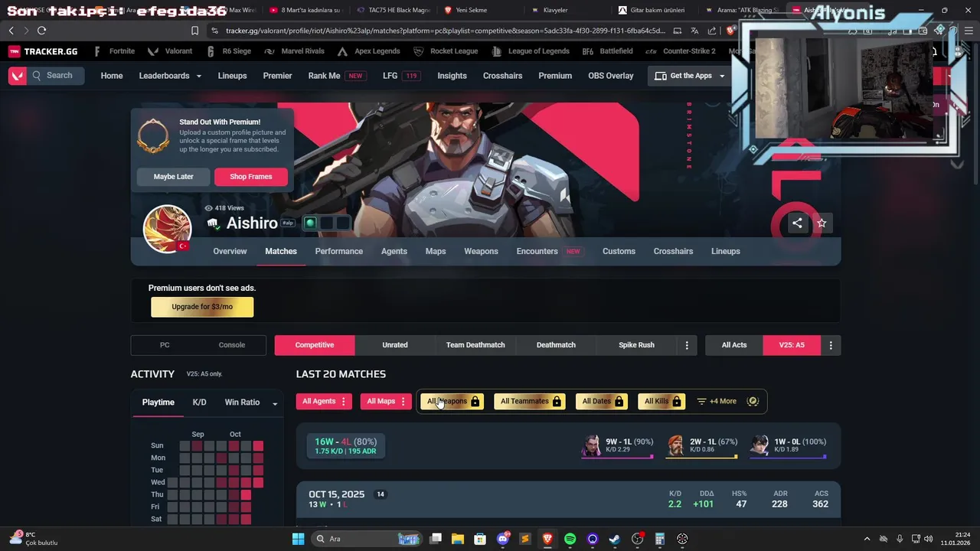Switch activity view to Win Ratio

point(242,403)
